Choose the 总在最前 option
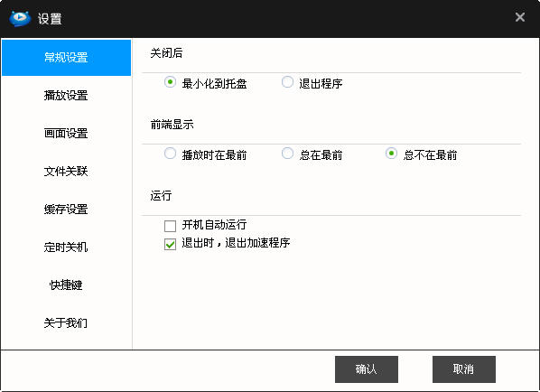The height and width of the screenshot is (392, 540). click(x=287, y=154)
